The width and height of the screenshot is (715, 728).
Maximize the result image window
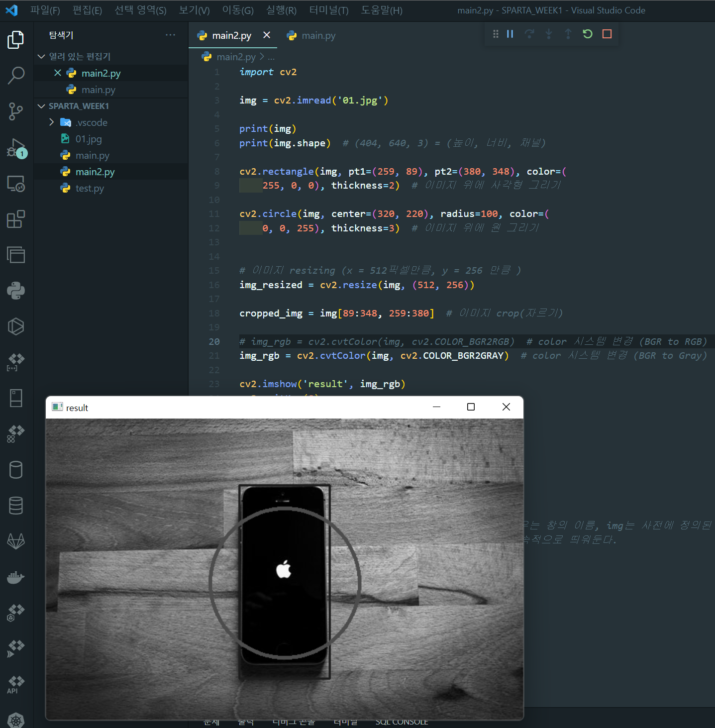[471, 407]
